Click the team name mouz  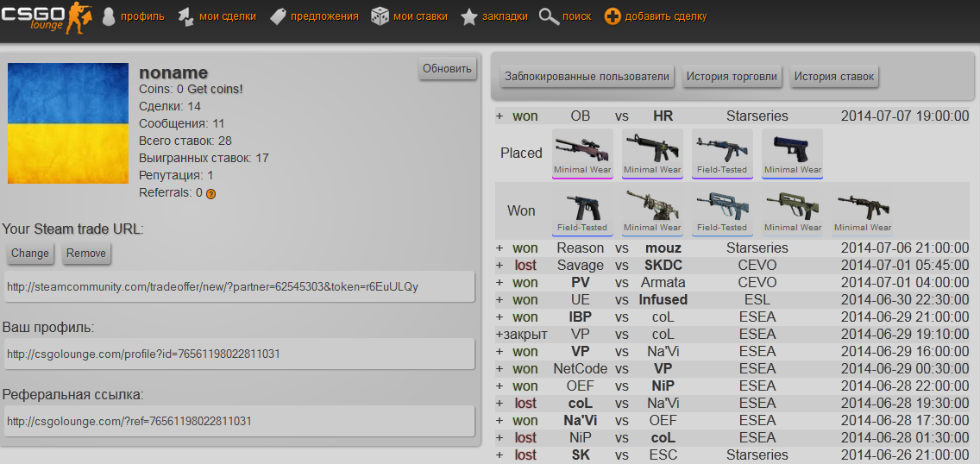pyautogui.click(x=663, y=248)
